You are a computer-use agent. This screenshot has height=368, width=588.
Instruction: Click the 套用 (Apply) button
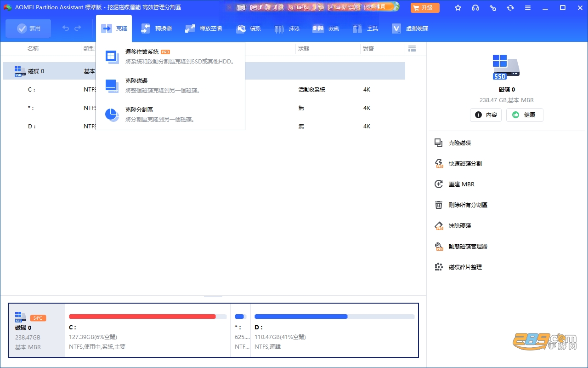28,29
